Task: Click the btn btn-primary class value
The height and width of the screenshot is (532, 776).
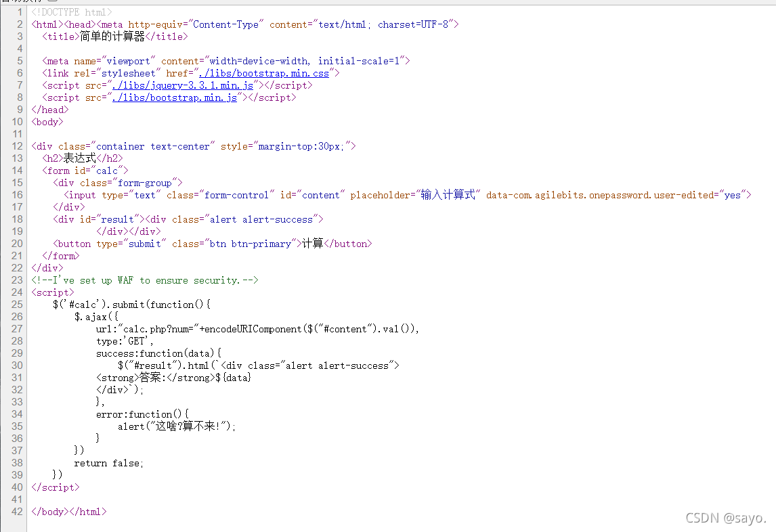Action: [x=250, y=244]
